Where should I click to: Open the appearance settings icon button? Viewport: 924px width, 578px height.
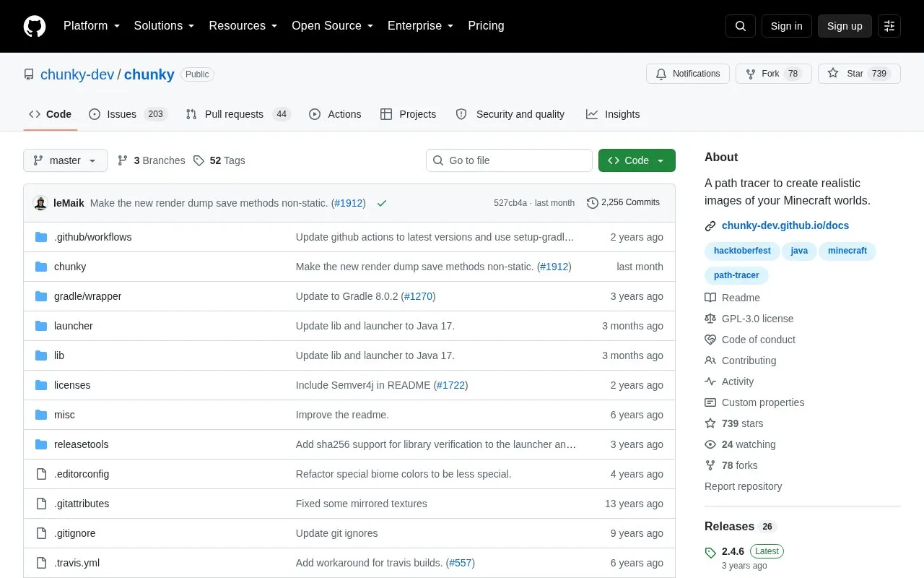click(x=889, y=26)
